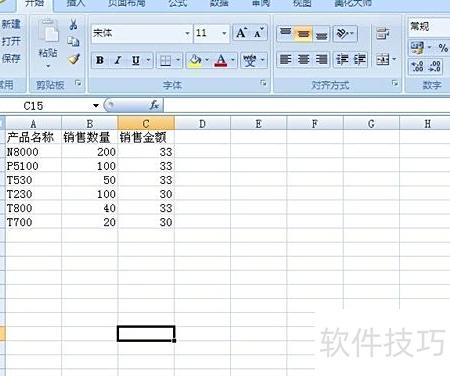Select column F header
Screen dimensions: 450x376
tap(315, 124)
